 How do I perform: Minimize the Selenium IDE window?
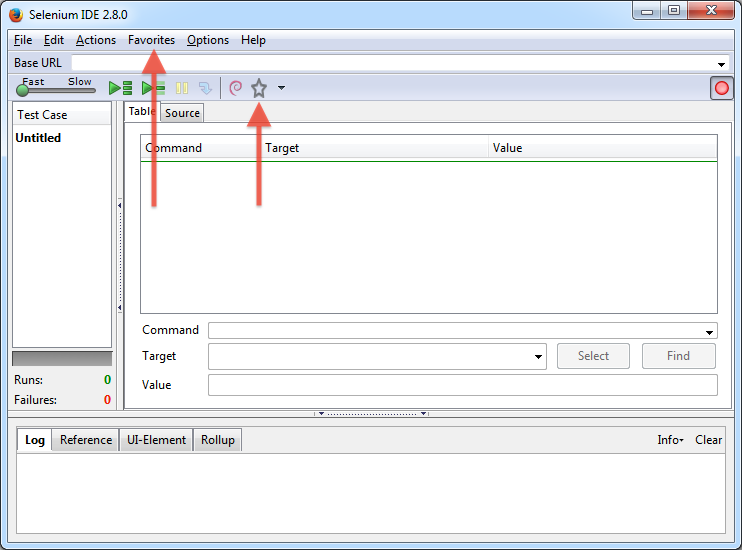[647, 11]
